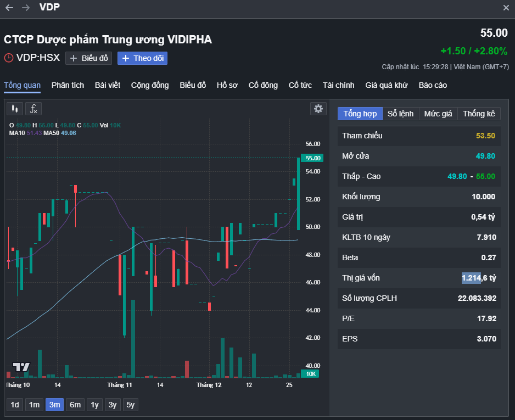
Task: Open the fx indicators tool
Action: [x=33, y=108]
